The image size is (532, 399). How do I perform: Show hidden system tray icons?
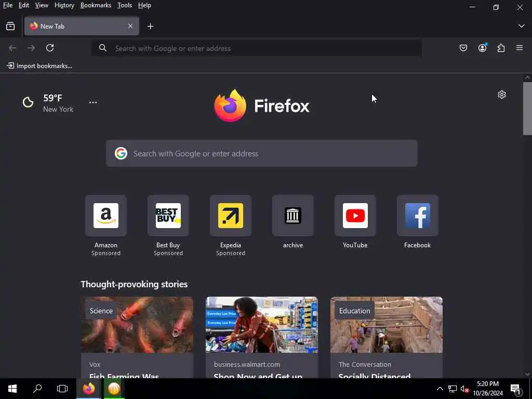pyautogui.click(x=440, y=389)
